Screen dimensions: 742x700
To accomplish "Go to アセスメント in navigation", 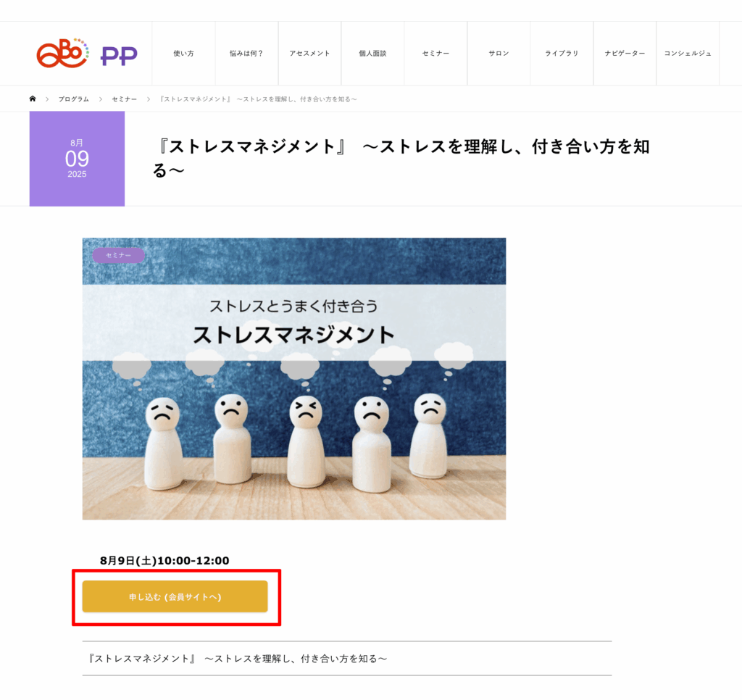I will (309, 54).
